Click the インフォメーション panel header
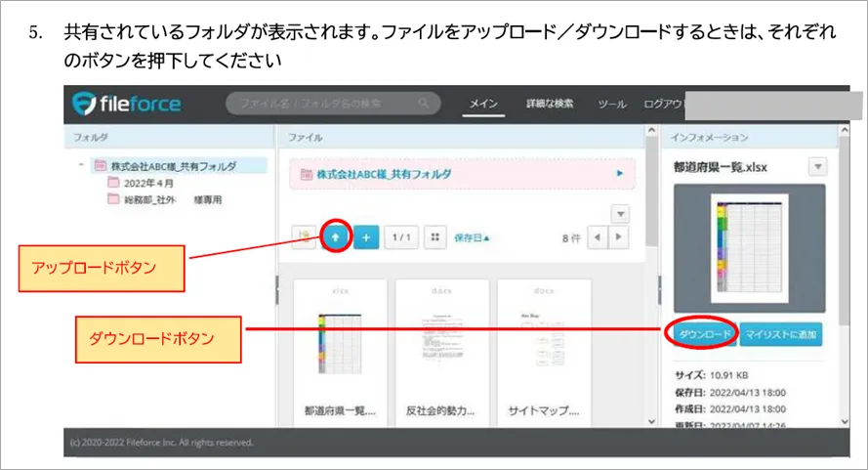Viewport: 868px width, 470px height. [x=750, y=137]
